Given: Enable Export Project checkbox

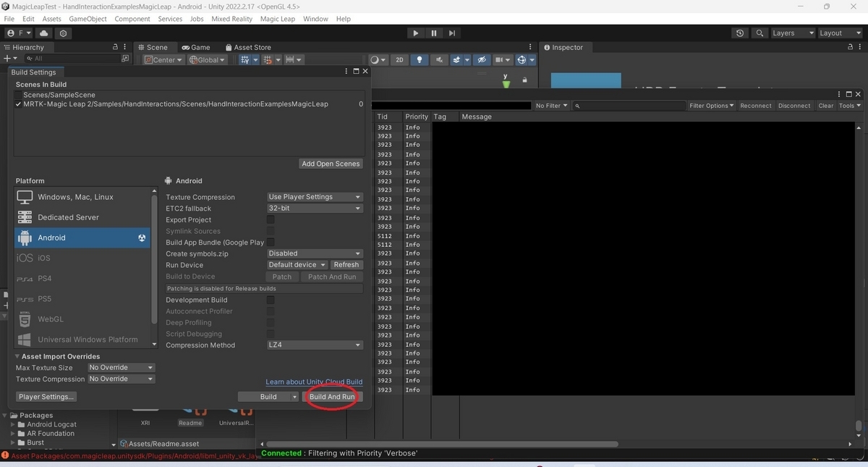Looking at the screenshot, I should (x=271, y=219).
